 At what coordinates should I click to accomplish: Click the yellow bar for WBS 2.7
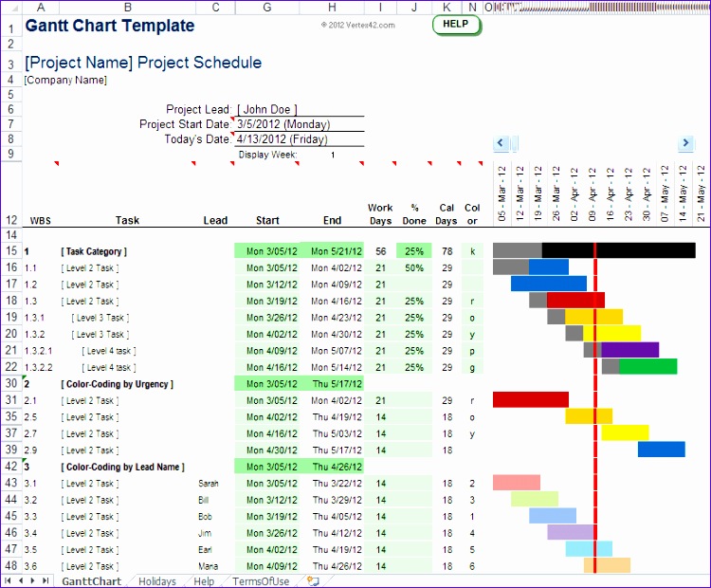[x=626, y=432]
